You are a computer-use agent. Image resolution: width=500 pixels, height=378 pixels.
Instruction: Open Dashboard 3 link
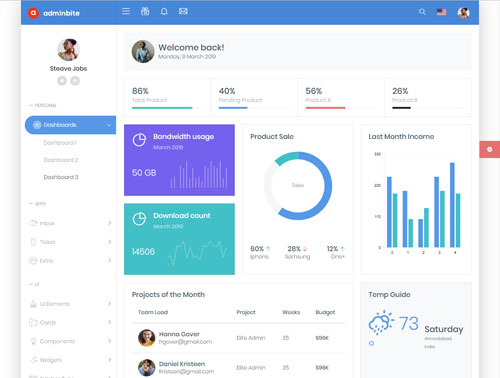(x=61, y=177)
